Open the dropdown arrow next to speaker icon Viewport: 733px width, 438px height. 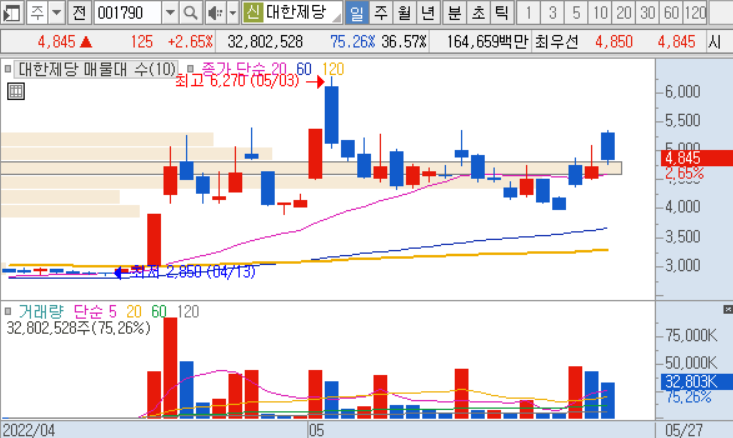(x=233, y=13)
